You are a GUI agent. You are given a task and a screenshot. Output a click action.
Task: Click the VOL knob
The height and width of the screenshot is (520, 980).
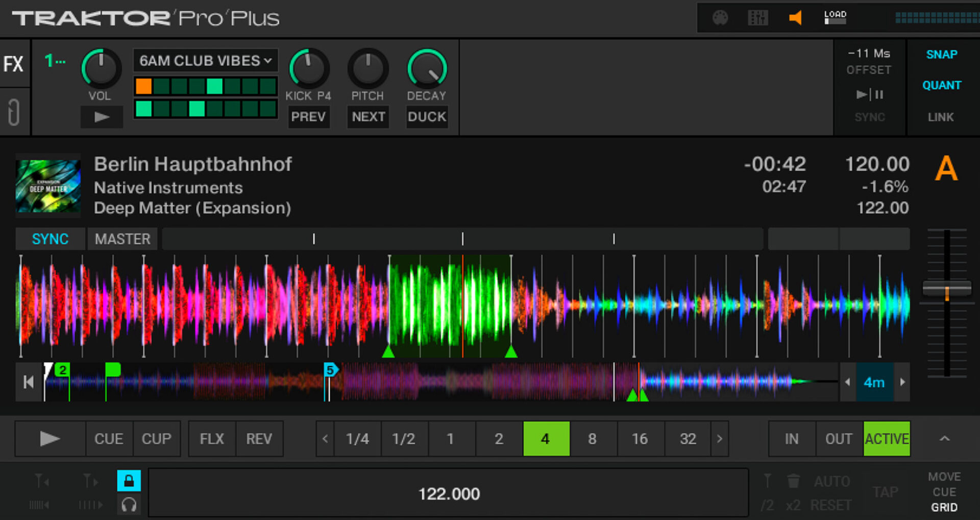tap(101, 68)
